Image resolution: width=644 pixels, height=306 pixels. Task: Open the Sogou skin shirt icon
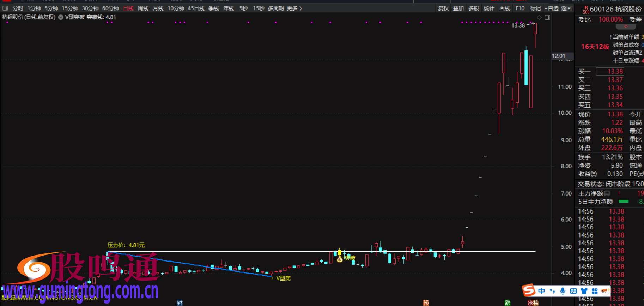[584, 291]
